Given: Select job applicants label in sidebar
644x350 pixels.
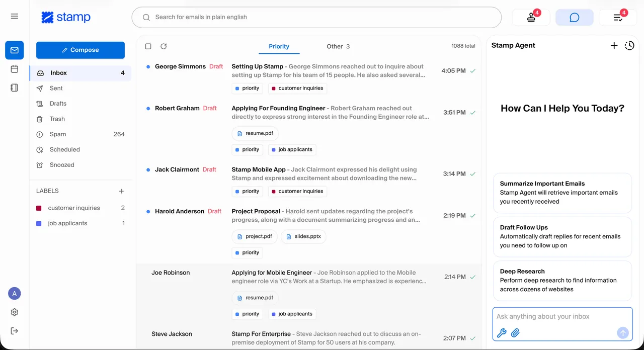Looking at the screenshot, I should pos(80,223).
